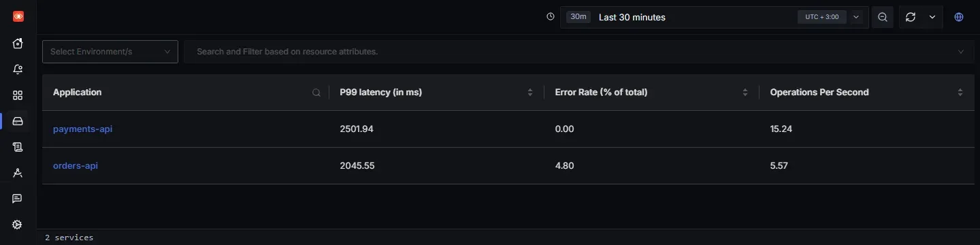
Task: Go to dashboards grid icon
Action: coord(18,95)
